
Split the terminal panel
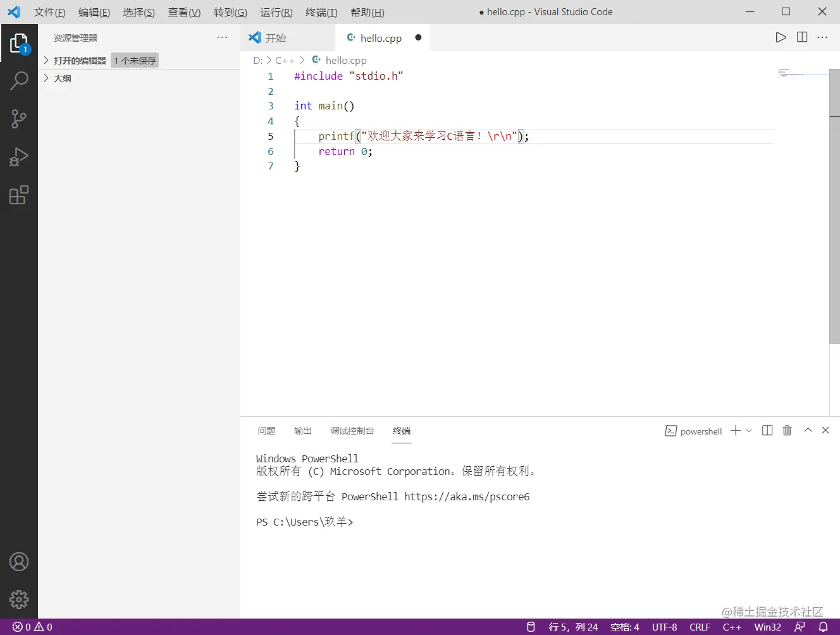[x=767, y=430]
